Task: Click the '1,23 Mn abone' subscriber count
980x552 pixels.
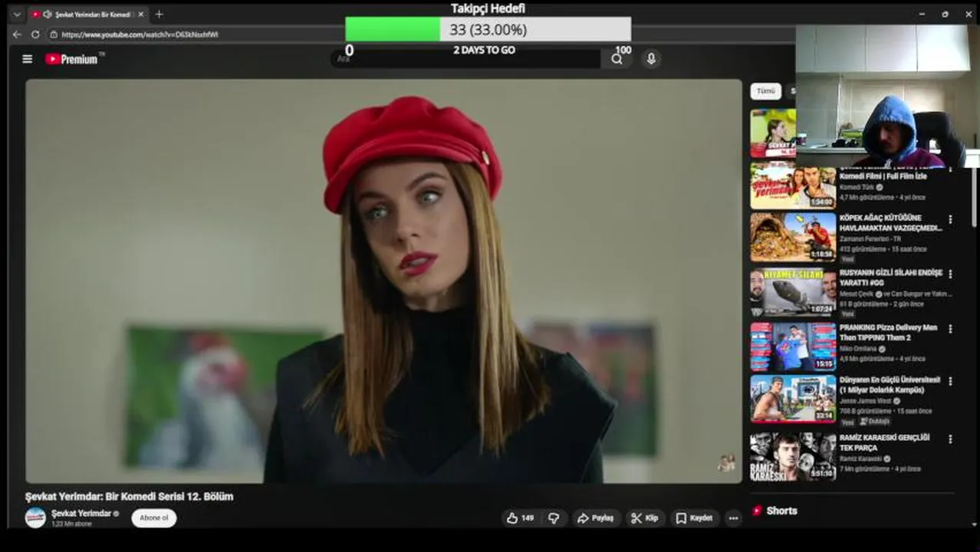Action: click(x=71, y=524)
